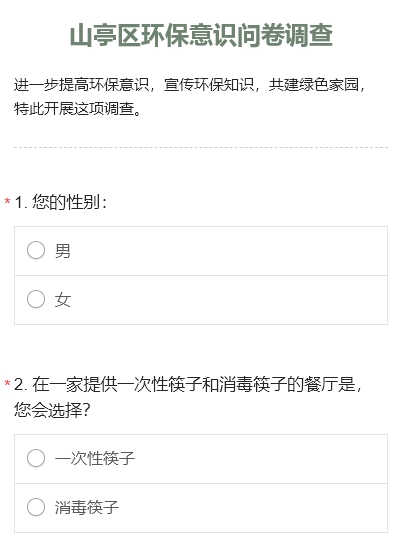396x554 pixels.
Task: Click the 一次性筷子 option label text
Action: (x=95, y=459)
